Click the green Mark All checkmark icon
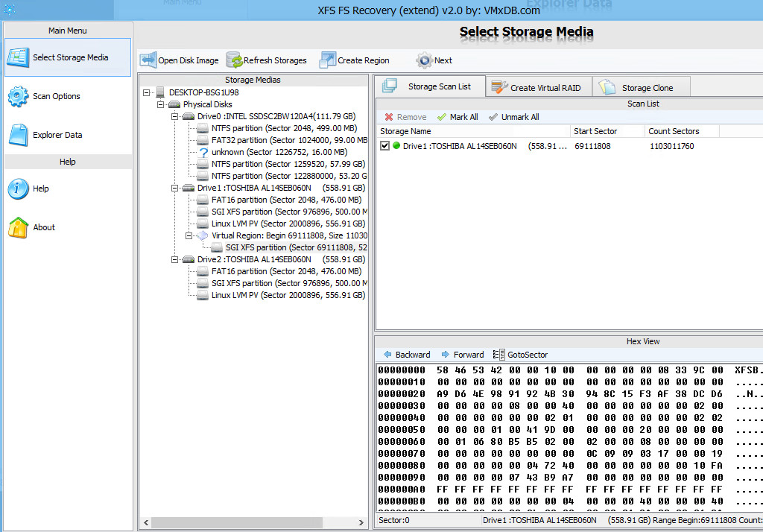The height and width of the screenshot is (532, 763). 442,117
